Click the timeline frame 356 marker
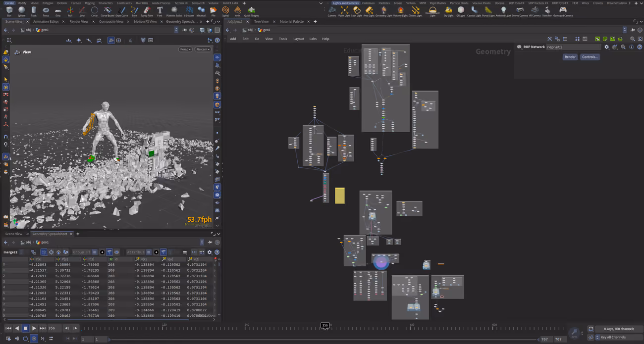Viewport: 644px width, 344px height. coord(325,326)
